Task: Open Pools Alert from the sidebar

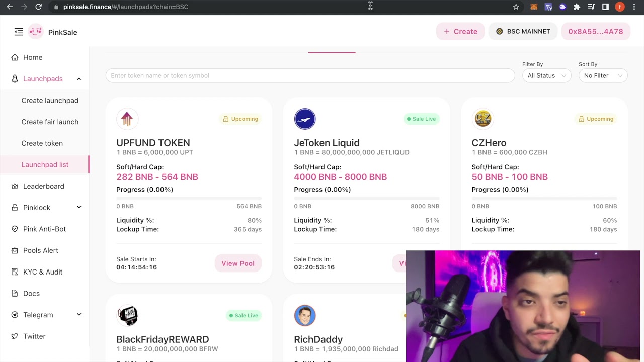Action: (41, 250)
